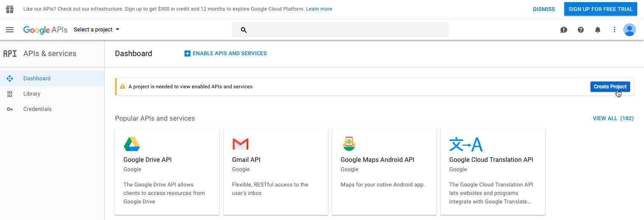Show notifications via the bell icon
The height and width of the screenshot is (220, 644).
(x=598, y=30)
